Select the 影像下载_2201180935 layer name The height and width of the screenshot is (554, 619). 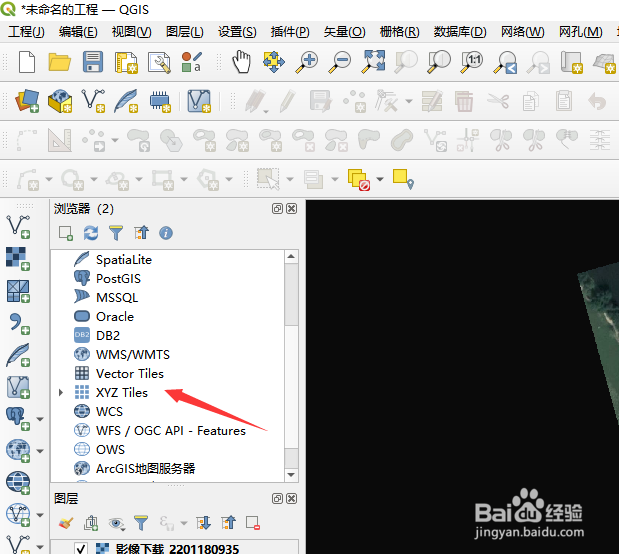click(177, 549)
